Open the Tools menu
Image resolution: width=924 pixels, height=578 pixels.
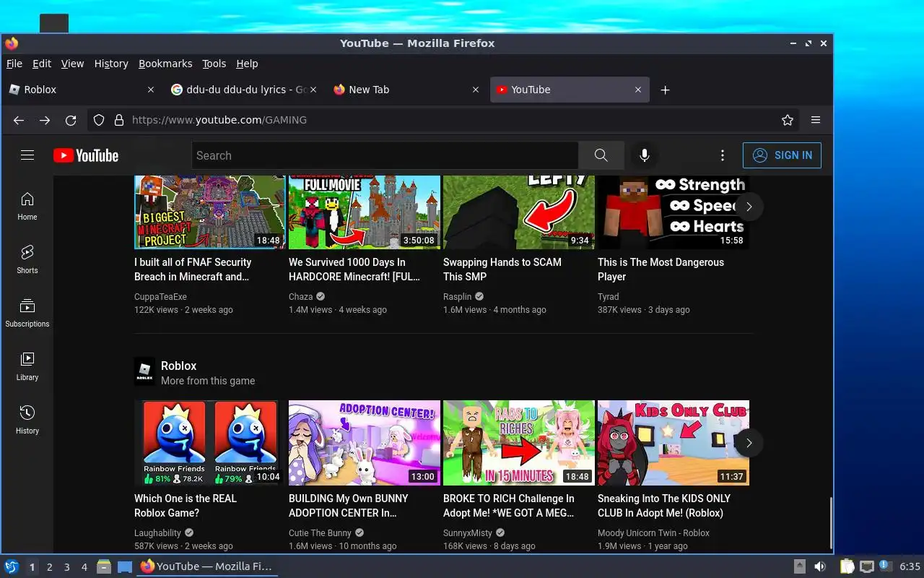[x=214, y=64]
